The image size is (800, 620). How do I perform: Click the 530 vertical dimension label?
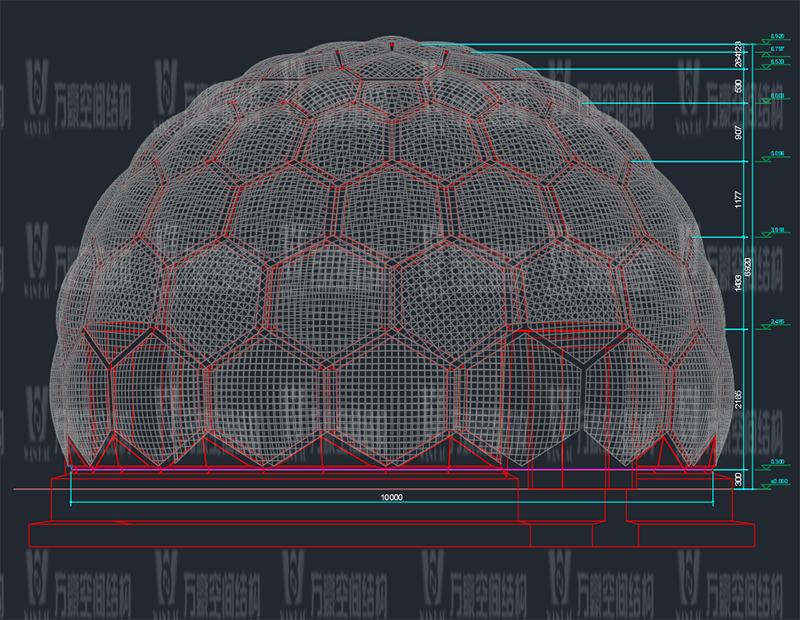tap(737, 85)
